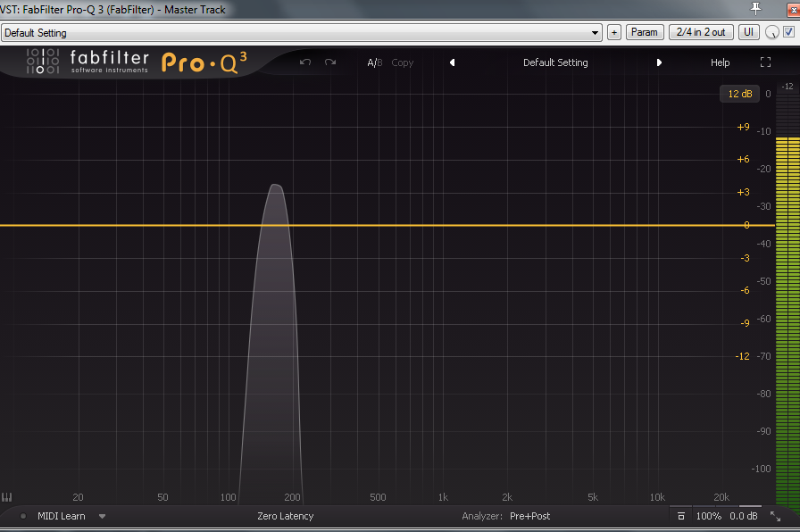Go to the next preset arrow

659,62
